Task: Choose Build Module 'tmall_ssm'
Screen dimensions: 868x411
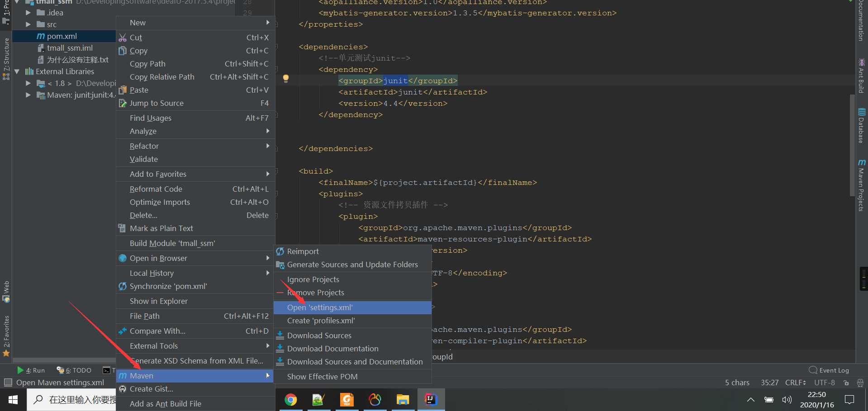Action: click(195, 243)
